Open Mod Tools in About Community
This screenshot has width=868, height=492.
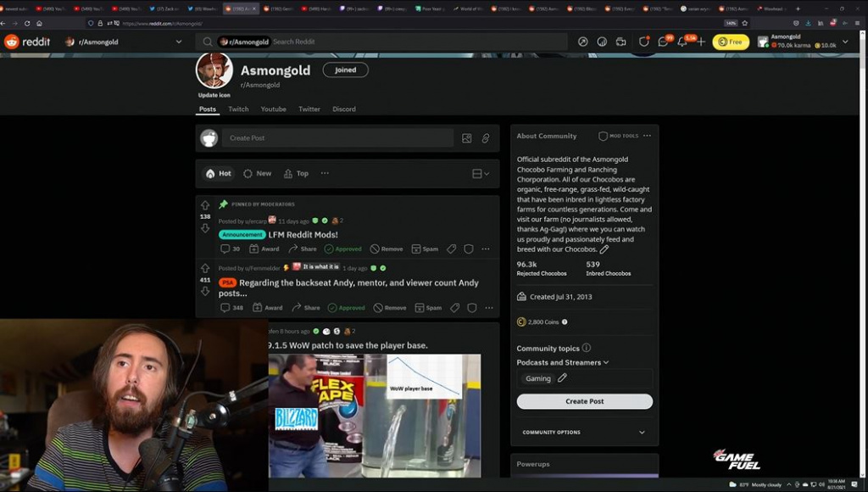618,136
